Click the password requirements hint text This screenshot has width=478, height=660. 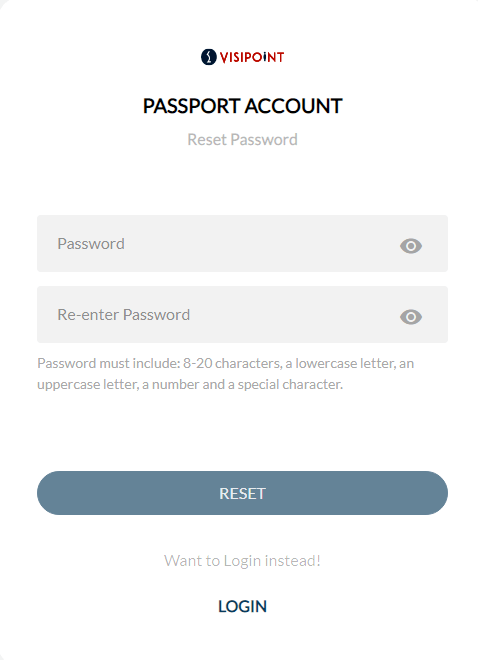(x=226, y=374)
